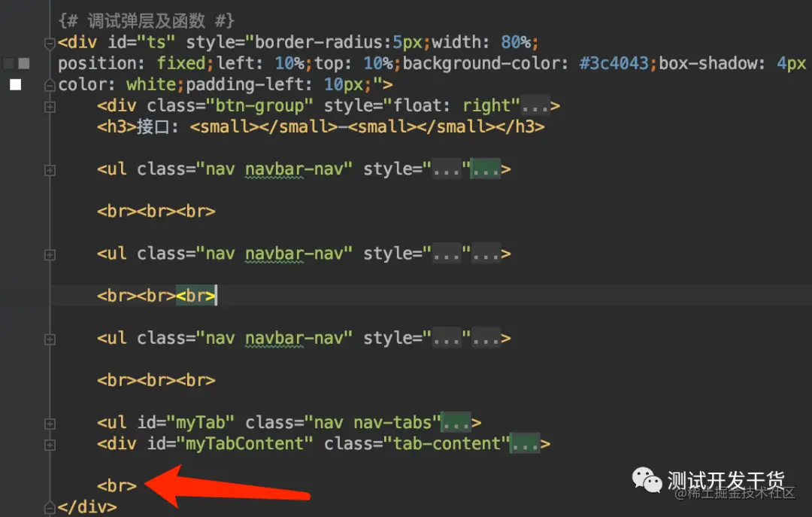The width and height of the screenshot is (812, 517).
Task: Expand the folded "..." after float: right
Action: point(535,106)
